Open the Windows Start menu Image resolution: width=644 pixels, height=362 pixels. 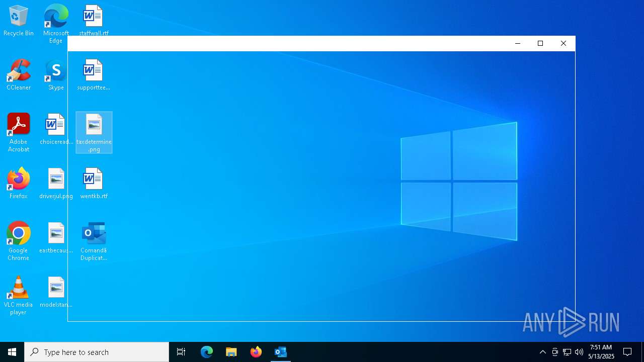click(x=12, y=352)
